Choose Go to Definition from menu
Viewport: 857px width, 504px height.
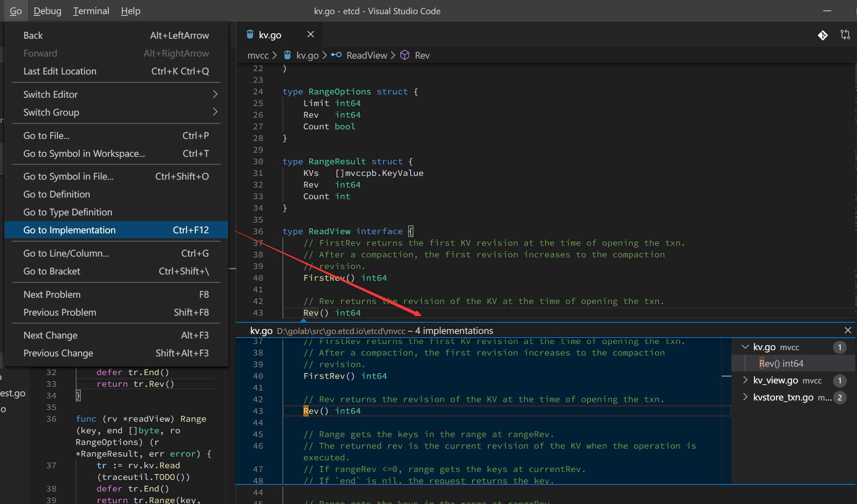point(57,194)
